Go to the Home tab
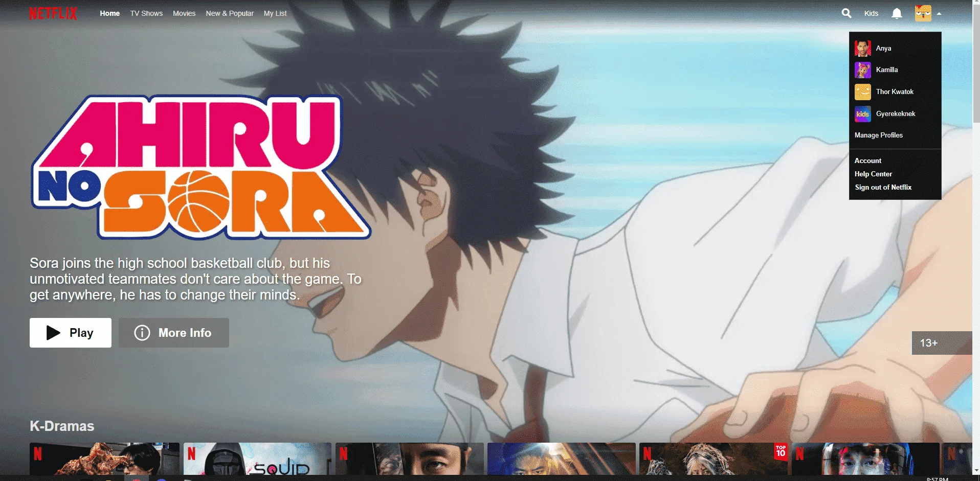The width and height of the screenshot is (980, 481). click(x=110, y=13)
